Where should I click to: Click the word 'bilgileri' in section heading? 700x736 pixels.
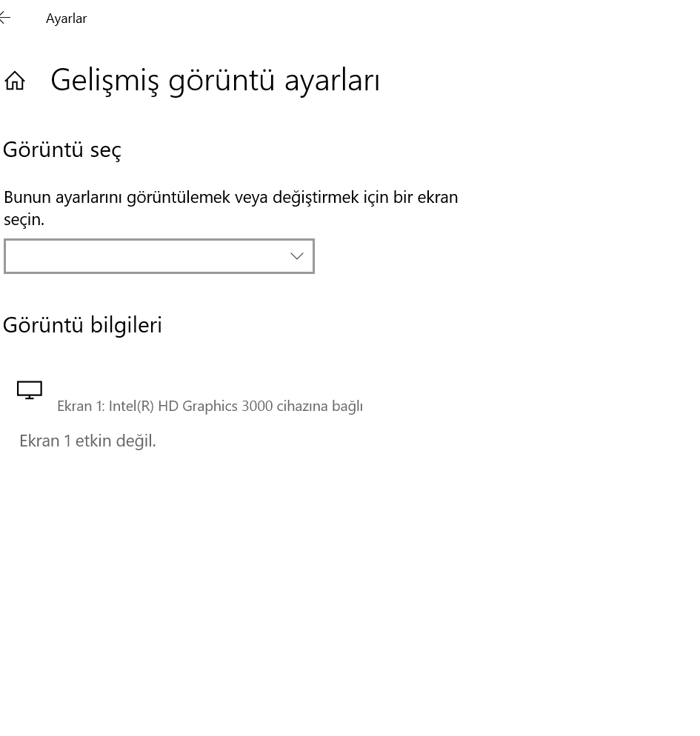(126, 325)
